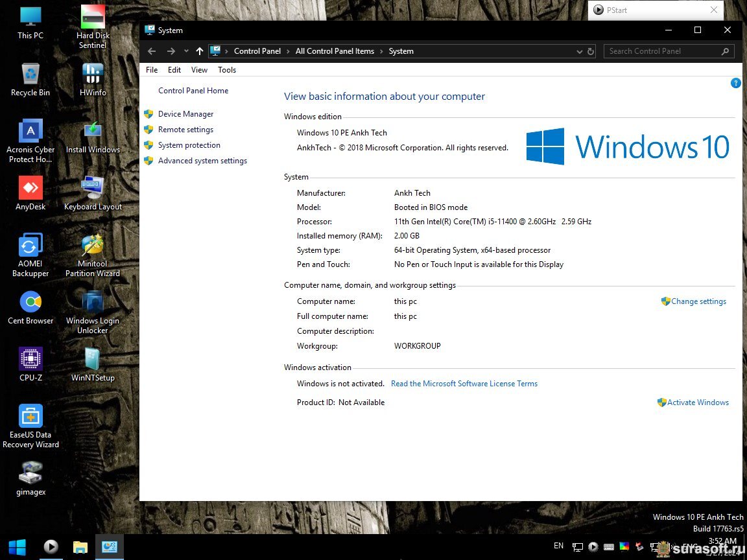Screen dimensions: 747x560
Task: Open the File menu
Action: point(152,69)
